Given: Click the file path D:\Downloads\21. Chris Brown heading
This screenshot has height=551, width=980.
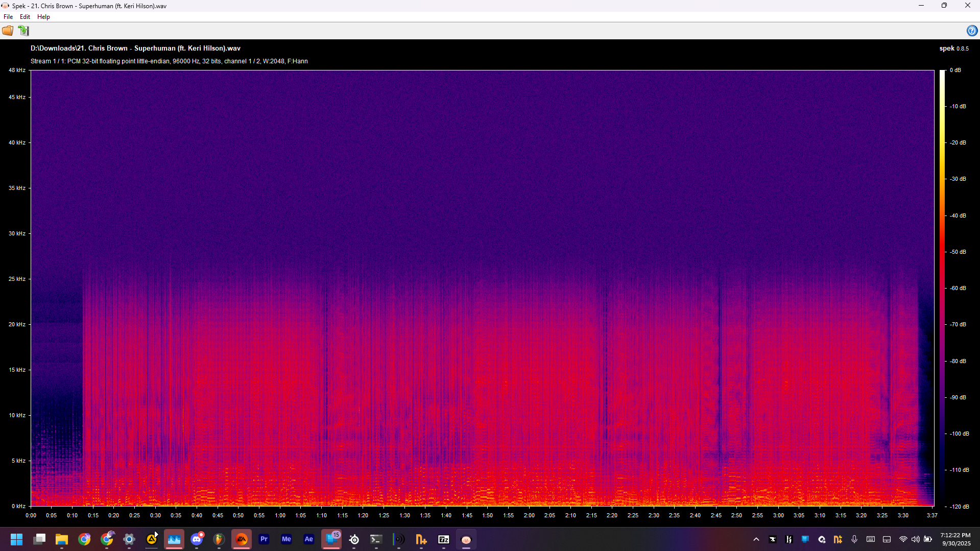Looking at the screenshot, I should (135, 48).
